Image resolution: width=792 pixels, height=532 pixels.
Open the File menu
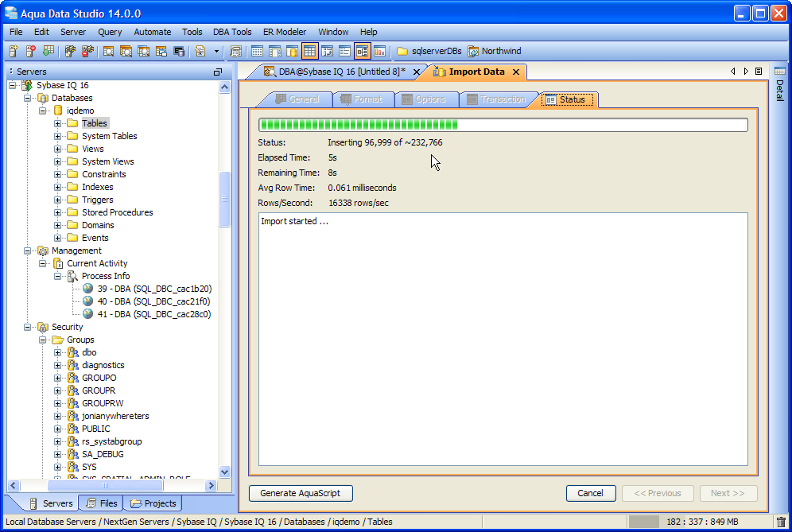coord(16,32)
